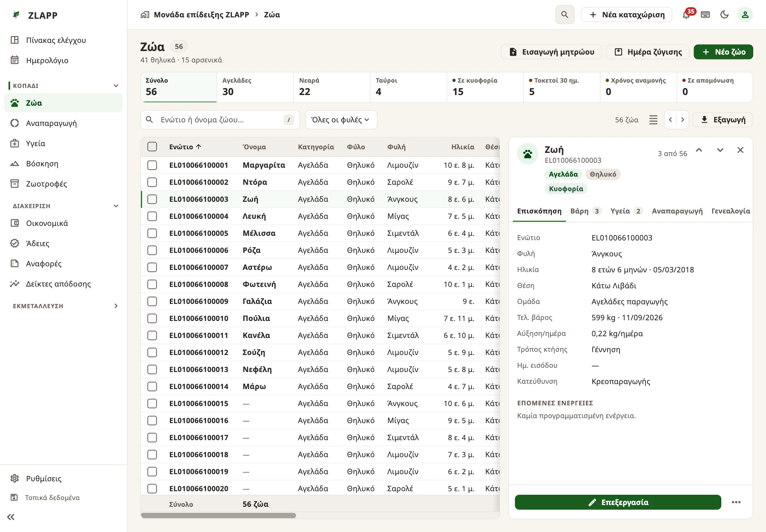Click Νέο ζώο button

point(723,52)
